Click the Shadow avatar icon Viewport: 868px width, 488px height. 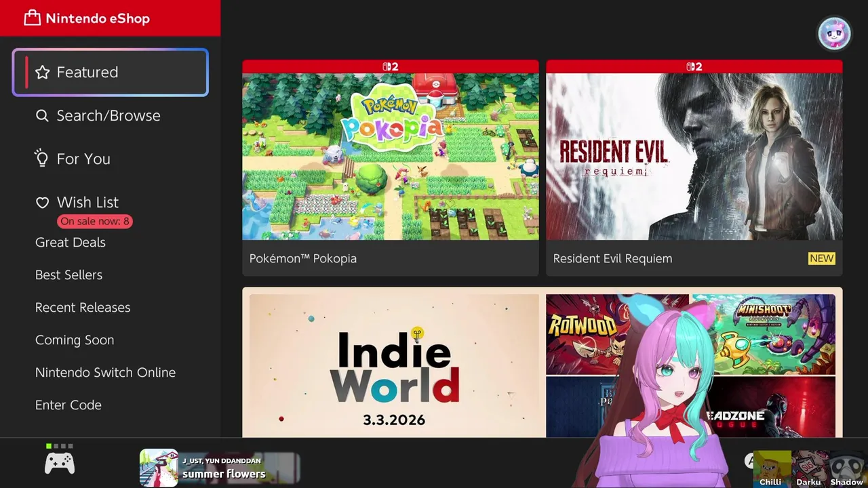click(848, 468)
